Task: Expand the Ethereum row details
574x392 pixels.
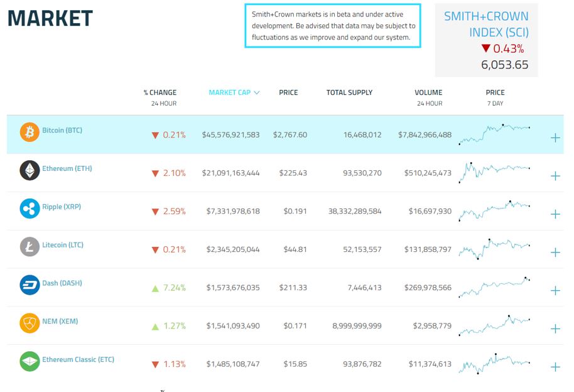Action: (x=555, y=176)
